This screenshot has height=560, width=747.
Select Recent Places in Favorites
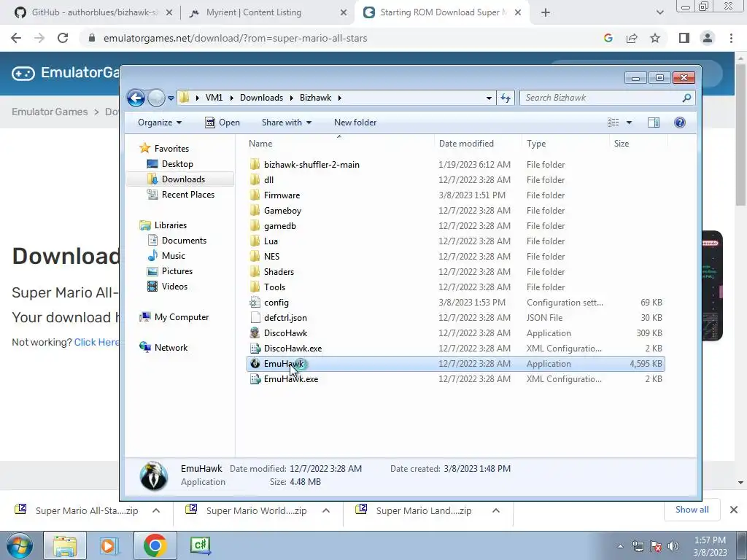187,194
